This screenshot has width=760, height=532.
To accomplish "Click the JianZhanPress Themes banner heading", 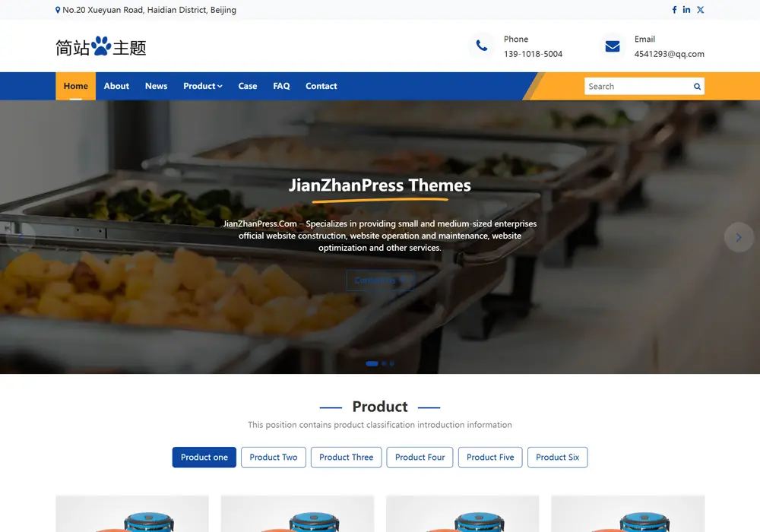I will (x=380, y=185).
